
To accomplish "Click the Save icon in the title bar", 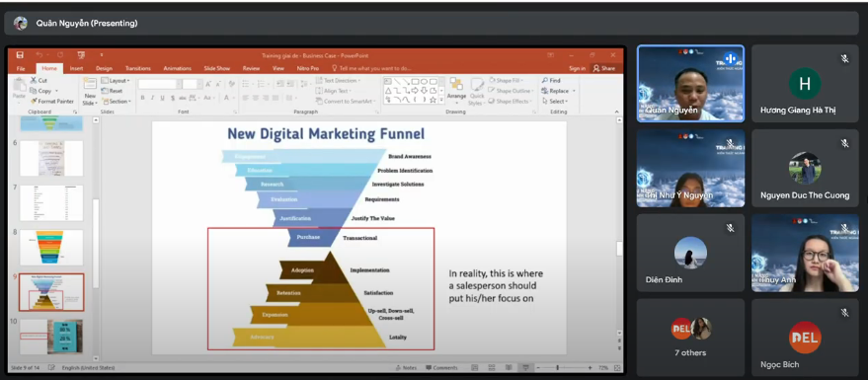I will [x=20, y=55].
